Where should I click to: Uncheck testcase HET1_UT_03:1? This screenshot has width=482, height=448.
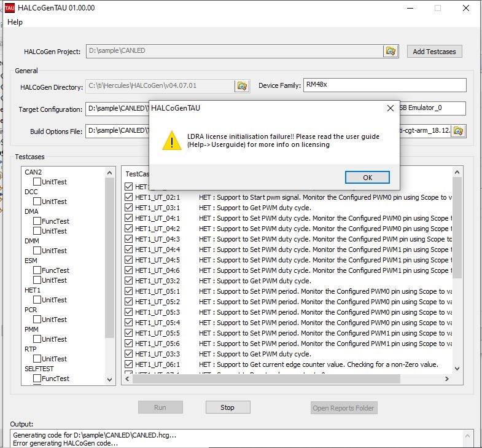pos(129,208)
